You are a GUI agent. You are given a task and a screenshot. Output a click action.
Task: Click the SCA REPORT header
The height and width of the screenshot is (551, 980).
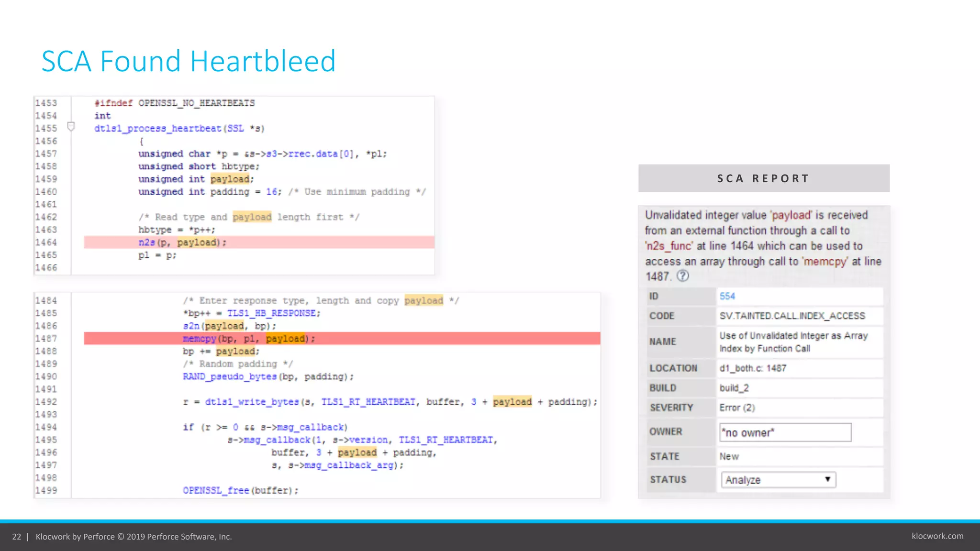click(x=764, y=178)
